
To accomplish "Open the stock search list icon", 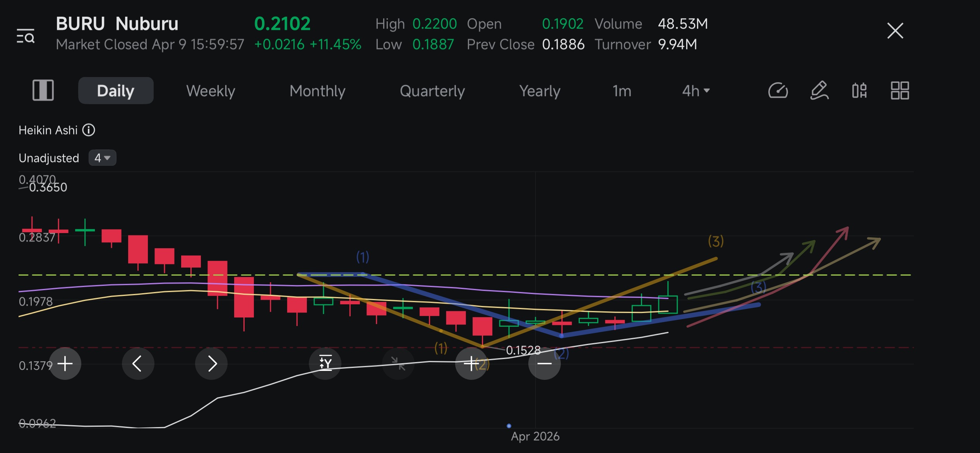I will pyautogui.click(x=26, y=36).
